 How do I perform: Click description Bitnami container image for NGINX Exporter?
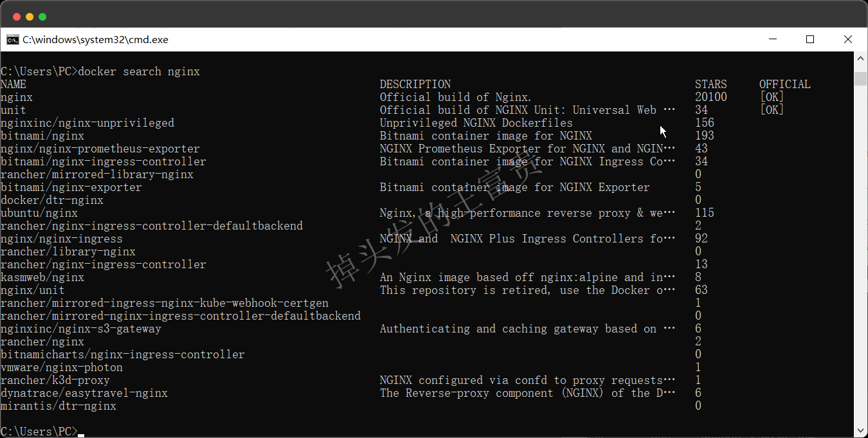click(515, 187)
